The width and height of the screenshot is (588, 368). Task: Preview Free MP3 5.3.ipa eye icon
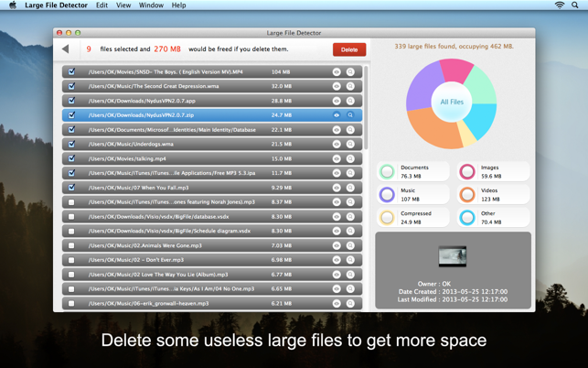click(337, 173)
